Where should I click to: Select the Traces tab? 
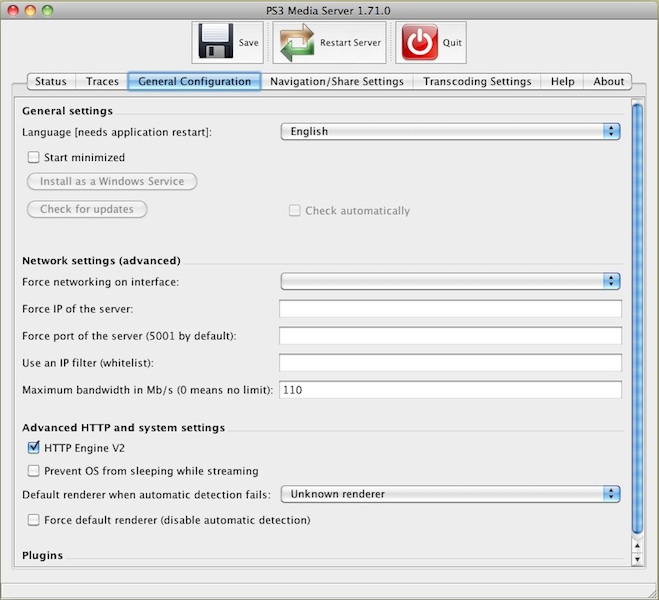(x=102, y=81)
